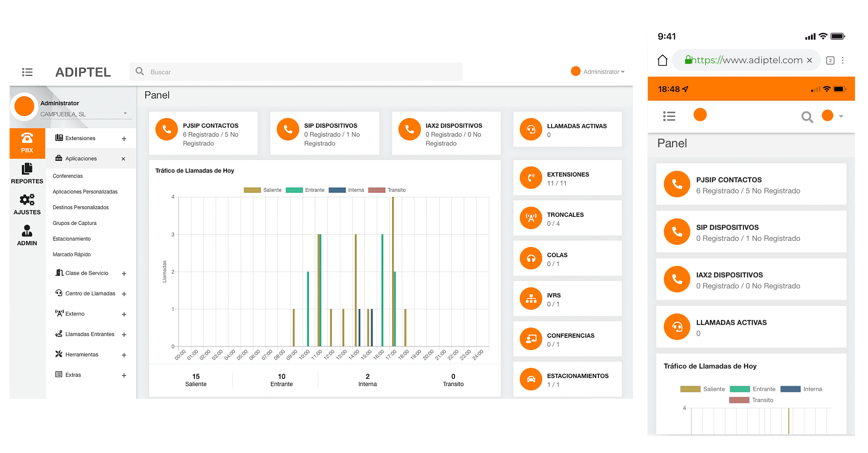
Task: Click the CONFERENCIAS presenter icon
Action: [x=531, y=339]
